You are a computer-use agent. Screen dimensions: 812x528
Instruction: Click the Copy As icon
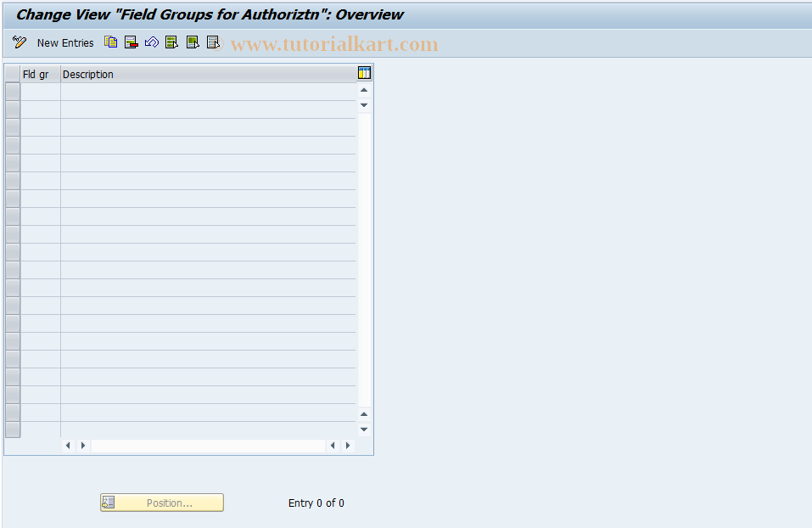[x=110, y=42]
